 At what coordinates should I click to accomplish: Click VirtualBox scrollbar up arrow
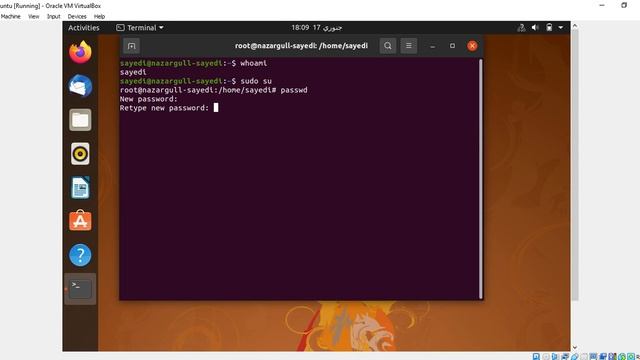(575, 26)
